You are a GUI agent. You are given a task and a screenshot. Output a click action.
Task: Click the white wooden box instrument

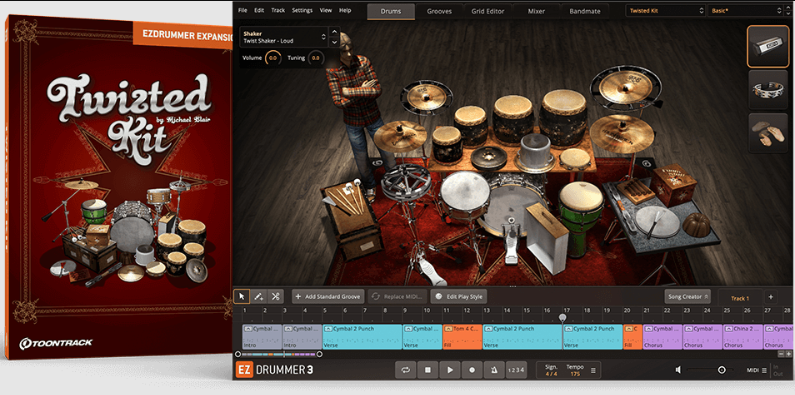click(547, 237)
